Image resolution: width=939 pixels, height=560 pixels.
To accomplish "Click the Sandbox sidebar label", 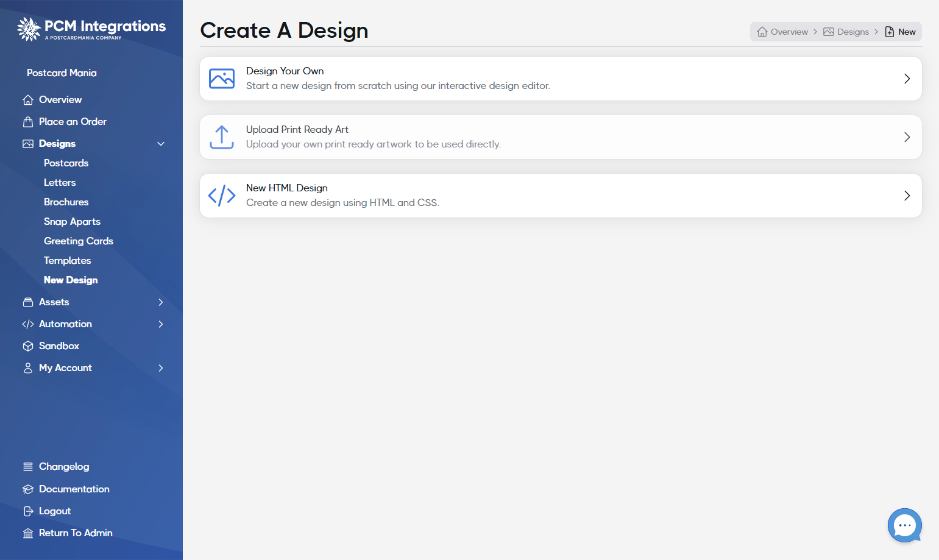I will point(59,346).
